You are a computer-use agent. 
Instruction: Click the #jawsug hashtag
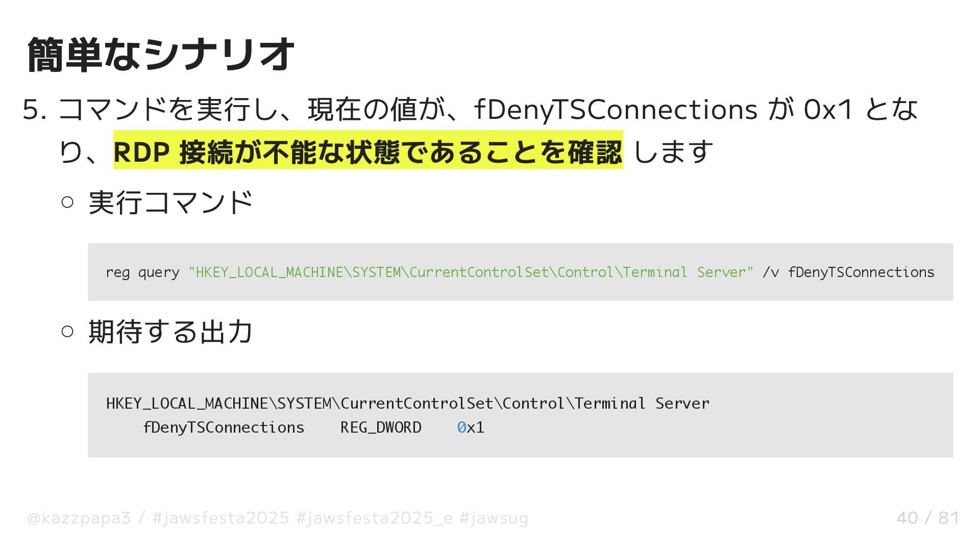(494, 518)
